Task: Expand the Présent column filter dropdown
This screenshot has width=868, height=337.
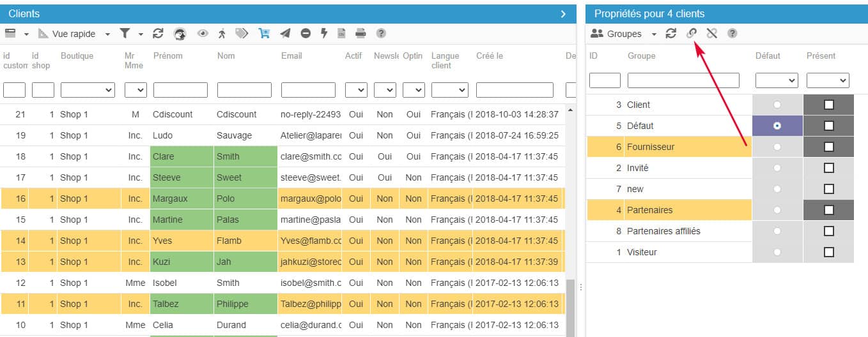Action: (828, 80)
